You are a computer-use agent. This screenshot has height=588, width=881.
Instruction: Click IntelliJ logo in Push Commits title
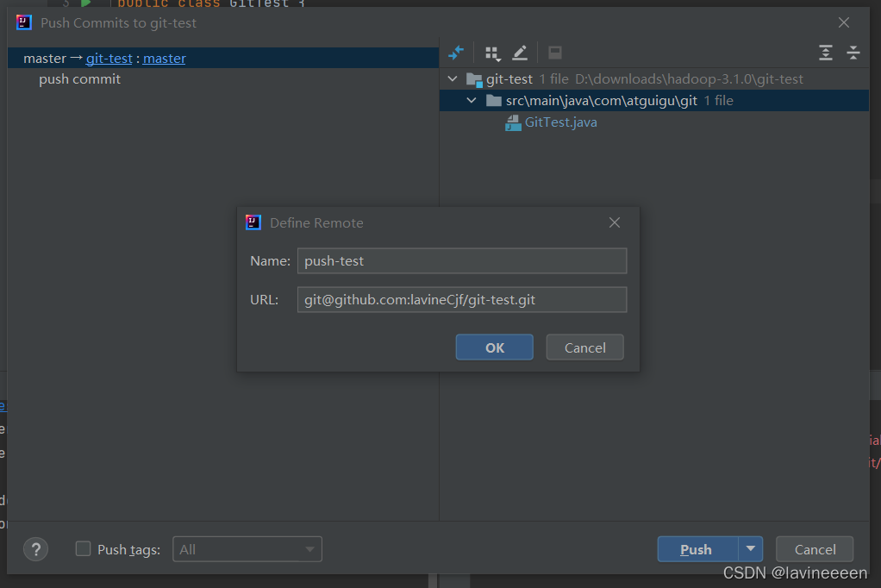(x=24, y=22)
